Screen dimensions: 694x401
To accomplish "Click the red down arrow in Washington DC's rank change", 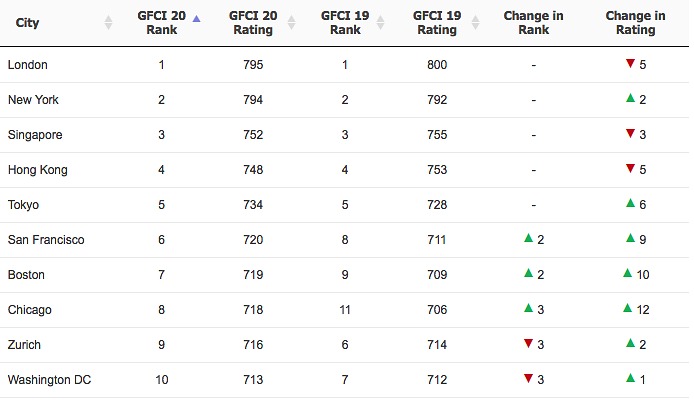I will click(x=527, y=379).
